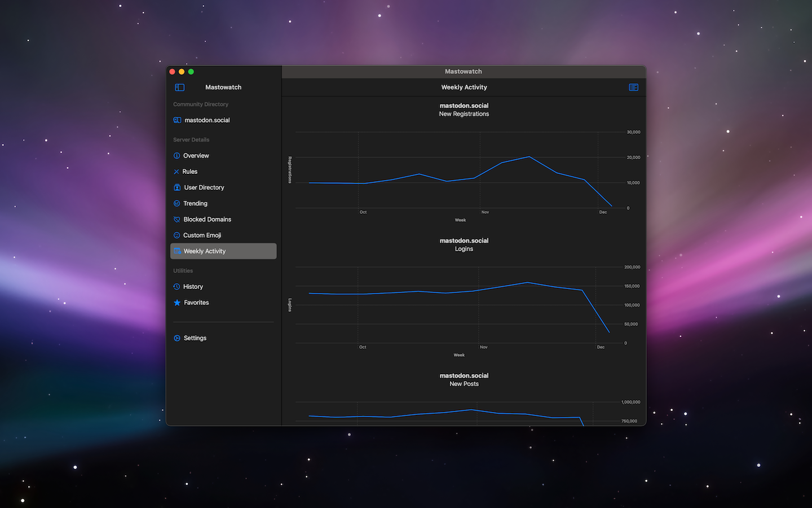Click the Favorites star icon
Screen dimensions: 812x508
pyautogui.click(x=177, y=303)
